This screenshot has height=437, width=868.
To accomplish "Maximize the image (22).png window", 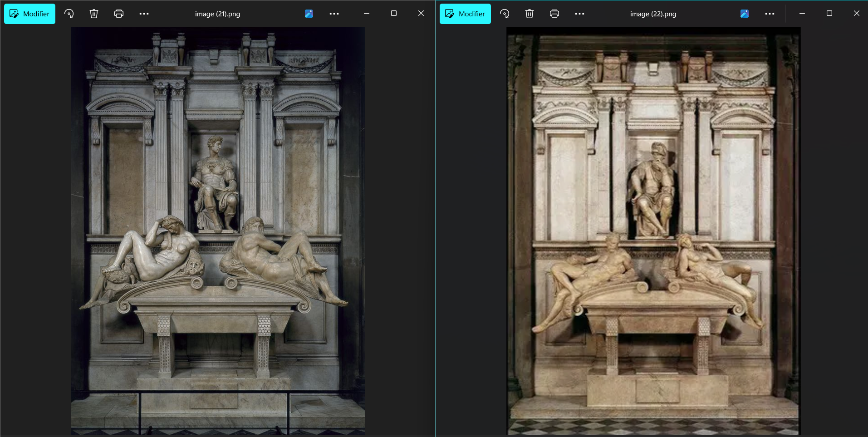I will [829, 14].
